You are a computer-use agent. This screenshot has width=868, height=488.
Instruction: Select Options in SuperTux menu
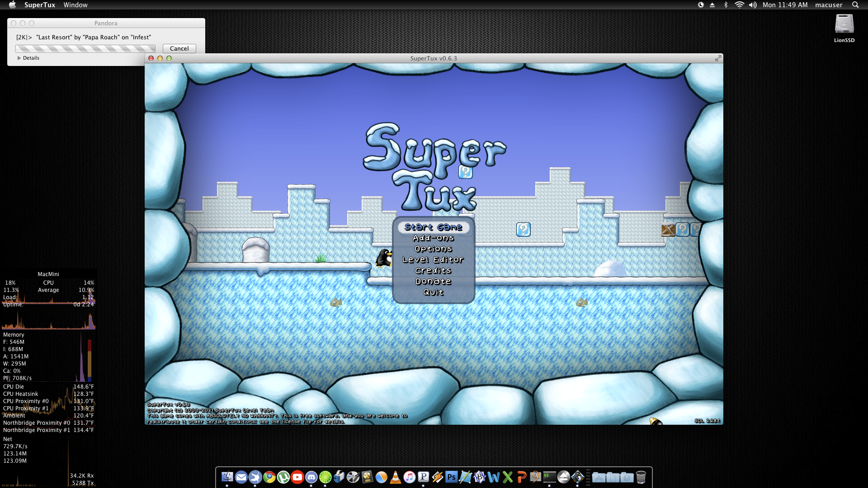tap(433, 249)
